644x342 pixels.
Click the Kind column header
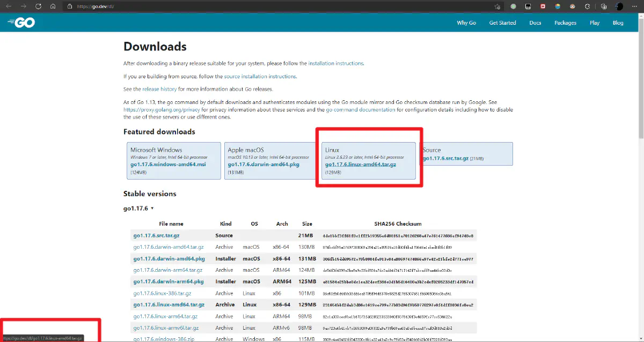pyautogui.click(x=225, y=224)
